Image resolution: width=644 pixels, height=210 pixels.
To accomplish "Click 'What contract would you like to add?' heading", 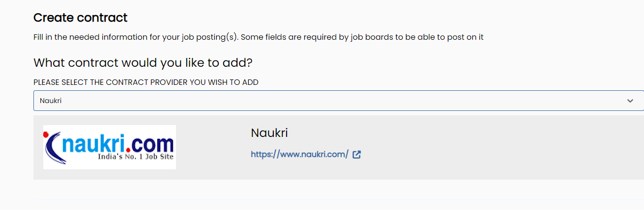I will [x=143, y=63].
